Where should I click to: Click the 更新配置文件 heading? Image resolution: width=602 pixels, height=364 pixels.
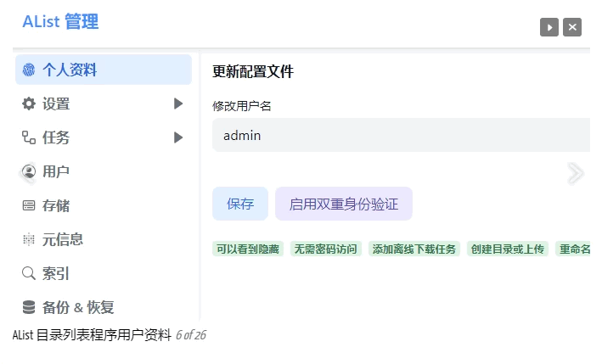pyautogui.click(x=253, y=72)
